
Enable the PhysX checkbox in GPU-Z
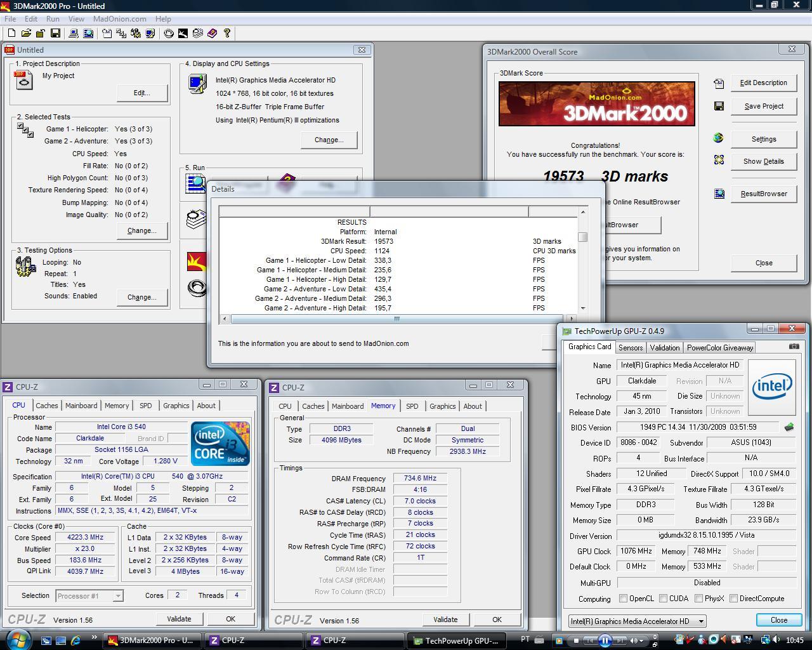point(698,599)
